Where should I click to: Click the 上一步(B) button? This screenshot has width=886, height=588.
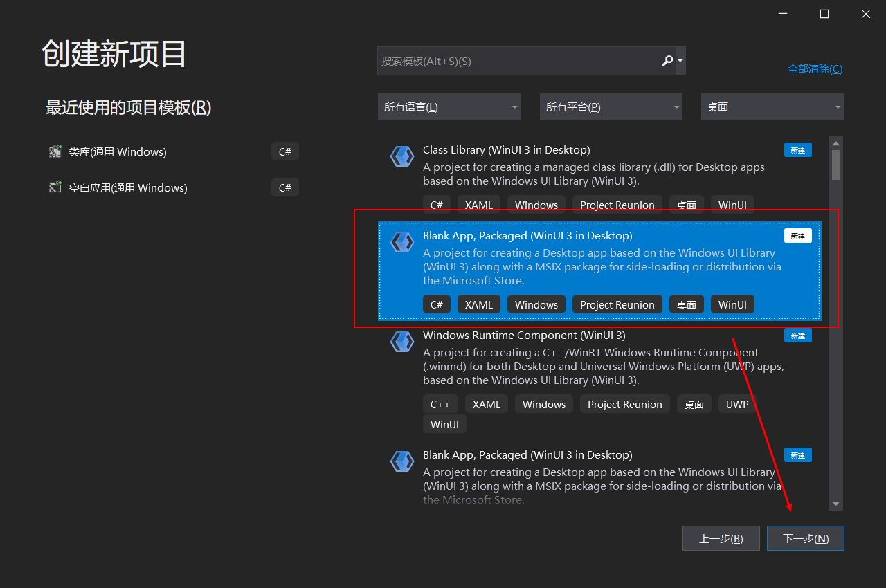(x=721, y=538)
